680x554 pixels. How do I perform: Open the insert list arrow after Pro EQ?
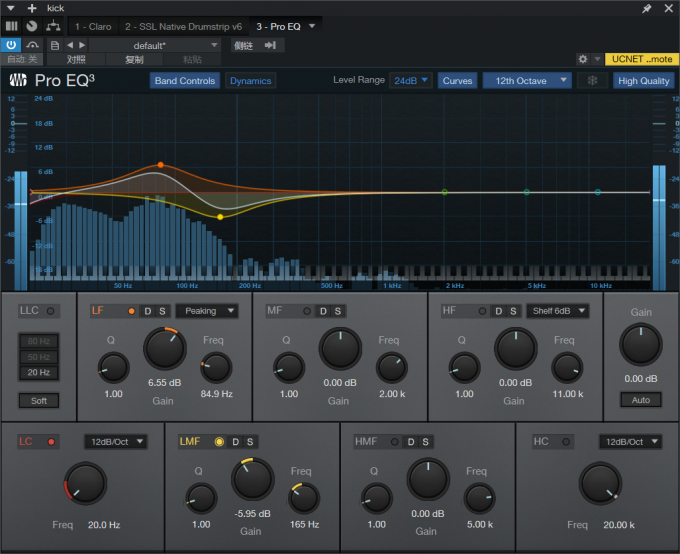pyautogui.click(x=312, y=26)
